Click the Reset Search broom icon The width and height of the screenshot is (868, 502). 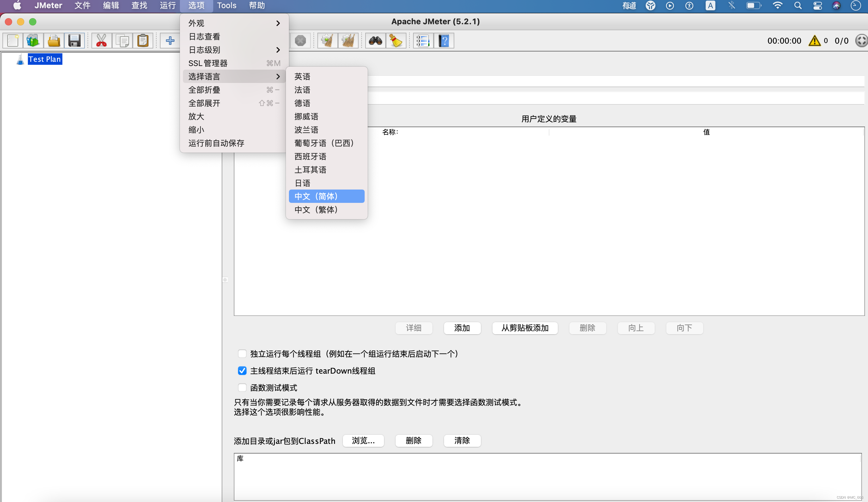396,41
